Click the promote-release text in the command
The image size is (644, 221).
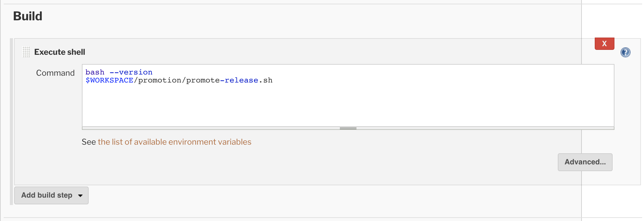[x=222, y=80]
